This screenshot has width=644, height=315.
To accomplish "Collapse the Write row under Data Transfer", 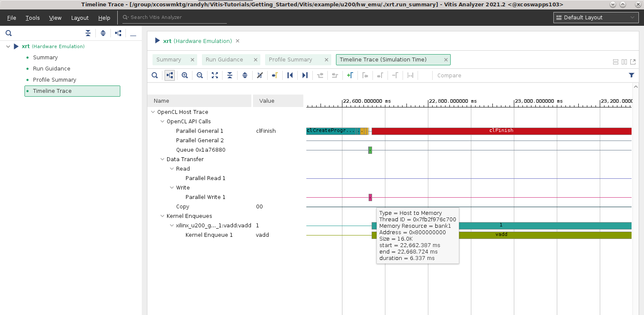I will [172, 187].
